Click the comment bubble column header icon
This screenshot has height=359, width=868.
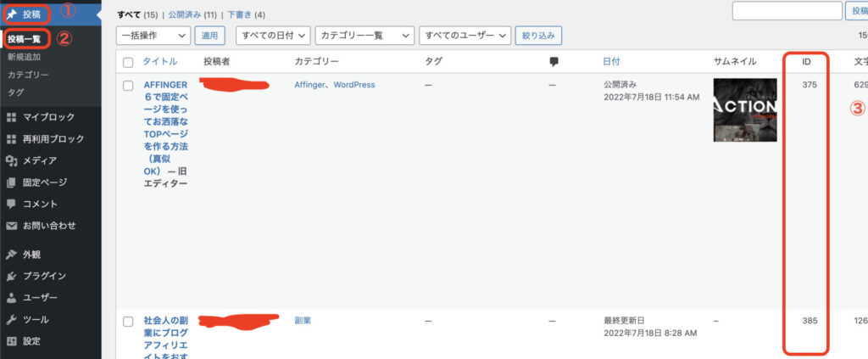point(554,62)
